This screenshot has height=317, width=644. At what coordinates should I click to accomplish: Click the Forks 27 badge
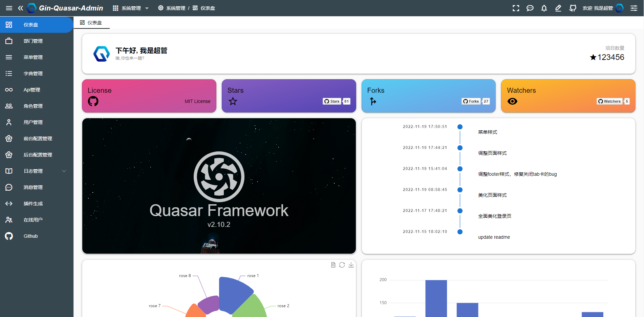tap(476, 101)
